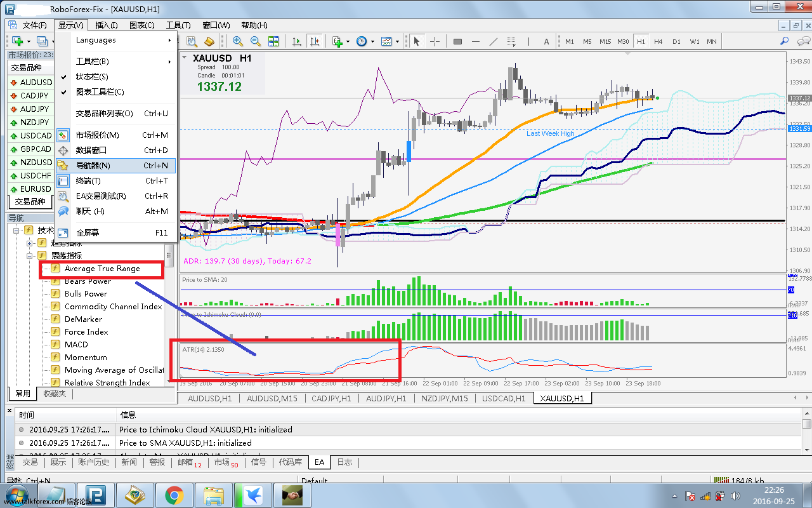Choose 数据窗口 menu item
The image size is (812, 508).
(x=115, y=150)
